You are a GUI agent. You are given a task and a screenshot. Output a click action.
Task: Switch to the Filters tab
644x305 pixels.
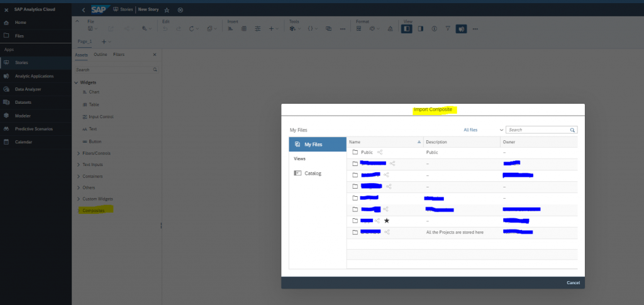tap(119, 55)
